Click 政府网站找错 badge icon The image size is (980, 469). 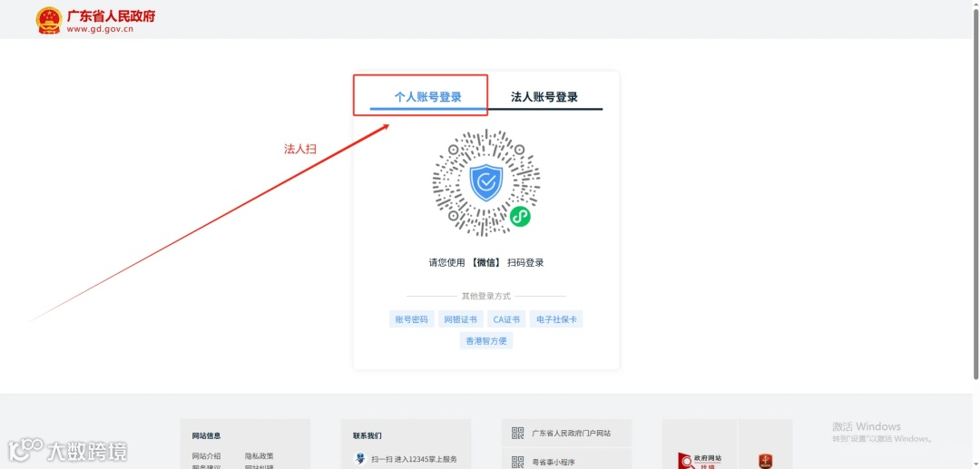[x=700, y=460]
